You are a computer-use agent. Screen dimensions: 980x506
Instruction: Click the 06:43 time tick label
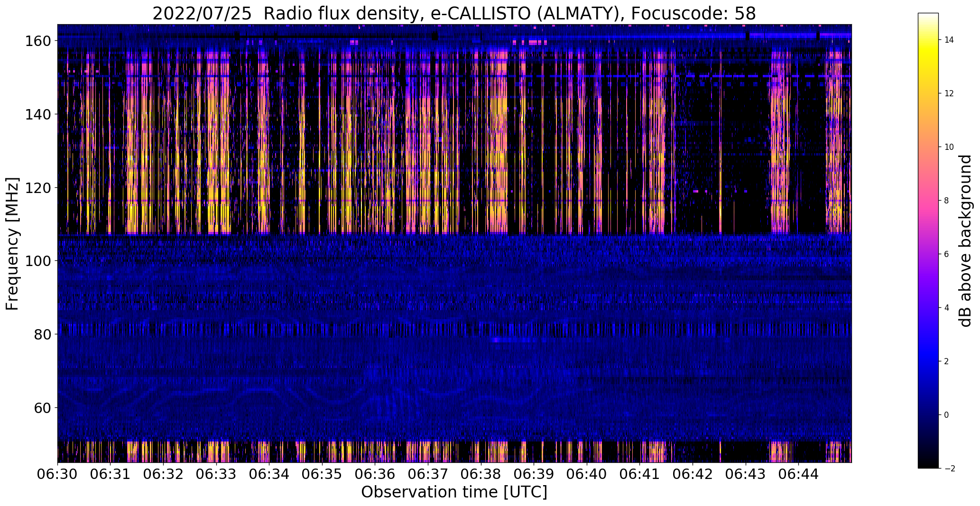745,474
